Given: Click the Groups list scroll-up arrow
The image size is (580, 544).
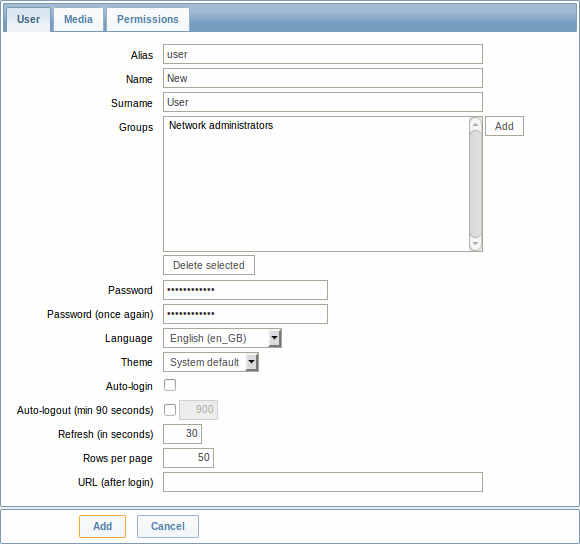Looking at the screenshot, I should click(x=475, y=125).
